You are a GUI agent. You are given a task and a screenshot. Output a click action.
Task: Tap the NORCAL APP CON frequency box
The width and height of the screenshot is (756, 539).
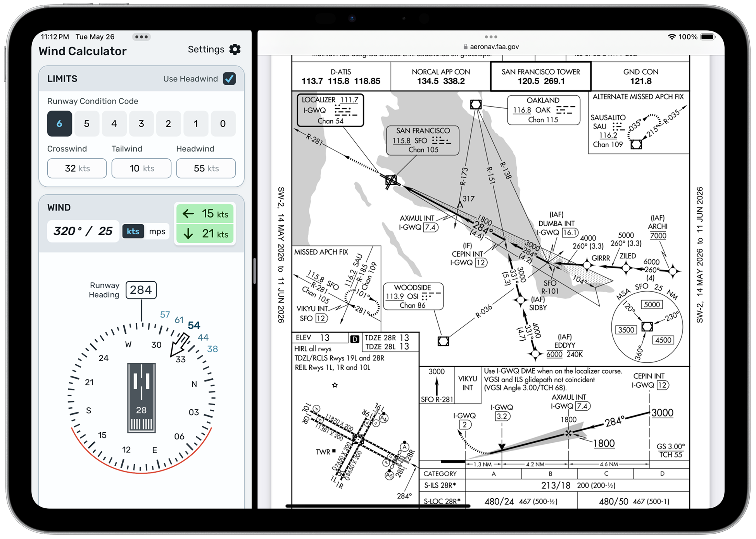point(441,76)
